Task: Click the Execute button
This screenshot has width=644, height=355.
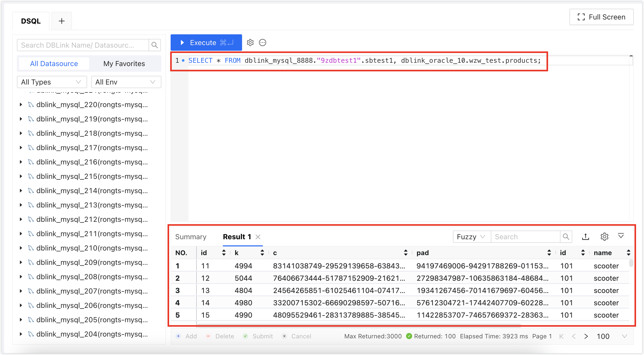Action: [206, 43]
